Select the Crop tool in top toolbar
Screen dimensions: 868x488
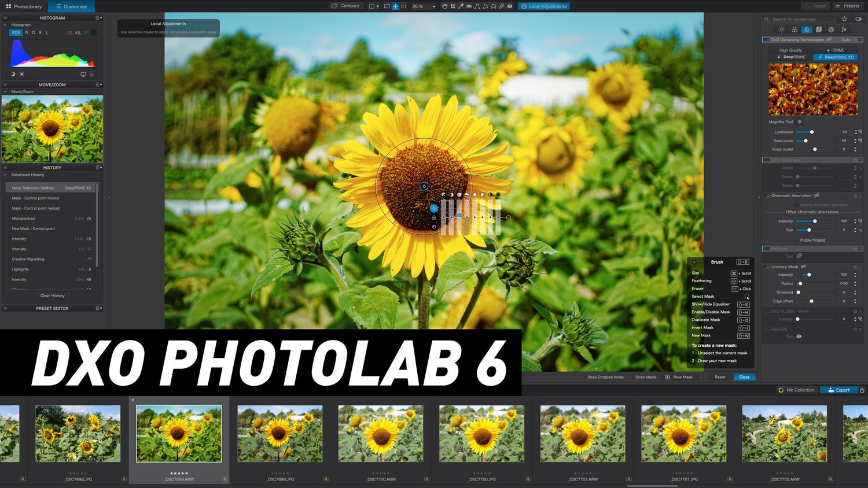453,6
